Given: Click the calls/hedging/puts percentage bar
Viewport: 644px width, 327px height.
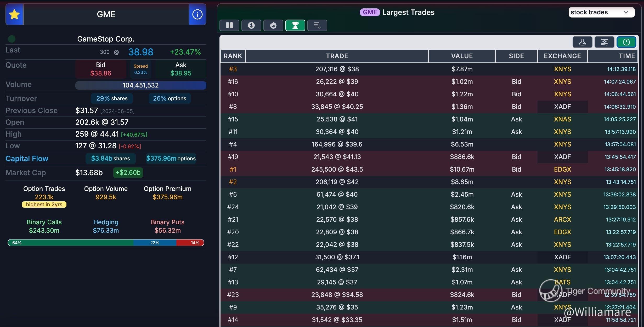Looking at the screenshot, I should (106, 243).
